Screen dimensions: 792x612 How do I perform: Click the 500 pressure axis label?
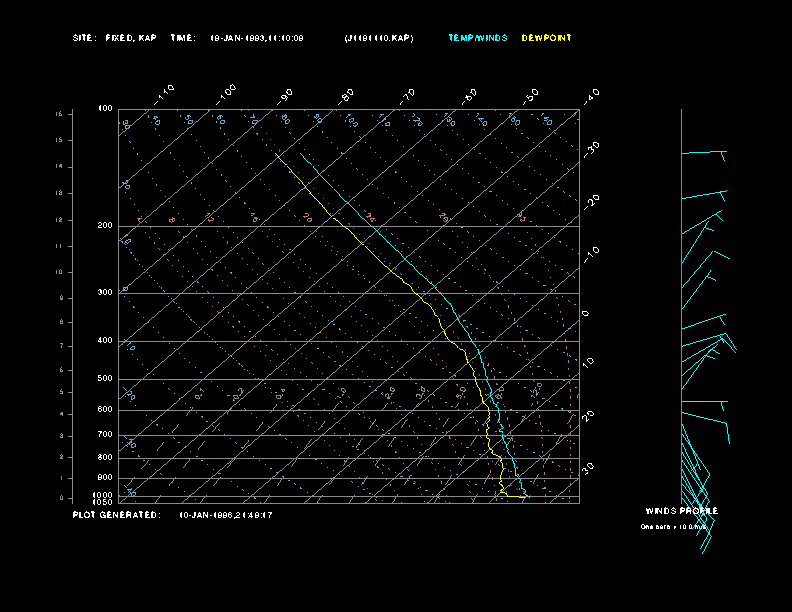point(105,379)
